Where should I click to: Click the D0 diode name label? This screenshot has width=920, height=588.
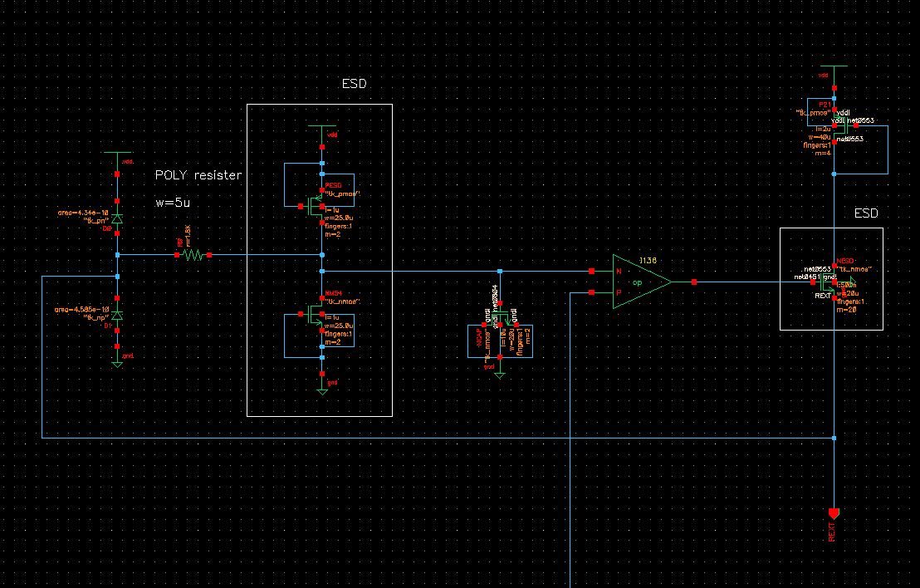click(107, 229)
